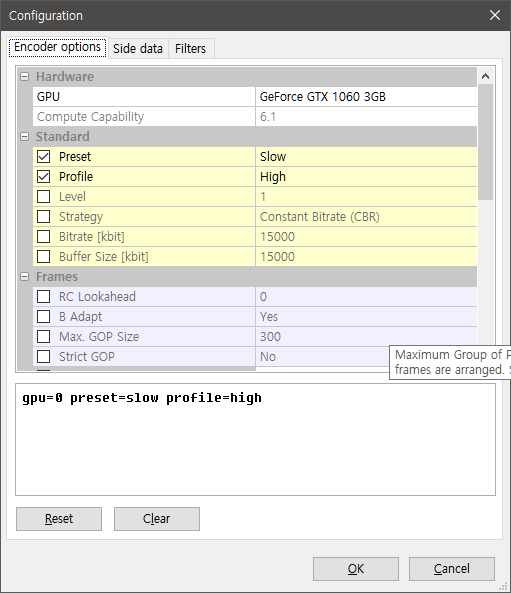Tick the Buffer Size [kbit] checkbox
This screenshot has height=593, width=511.
(43, 257)
